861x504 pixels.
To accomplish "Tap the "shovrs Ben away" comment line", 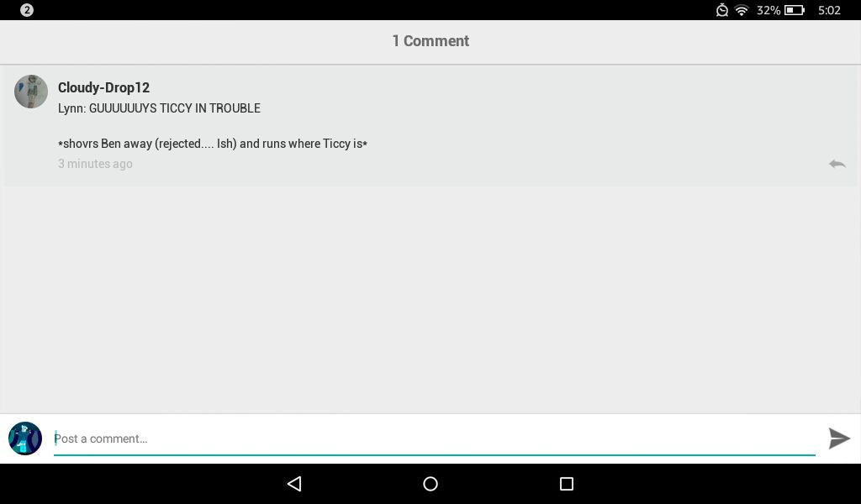I will (x=213, y=144).
